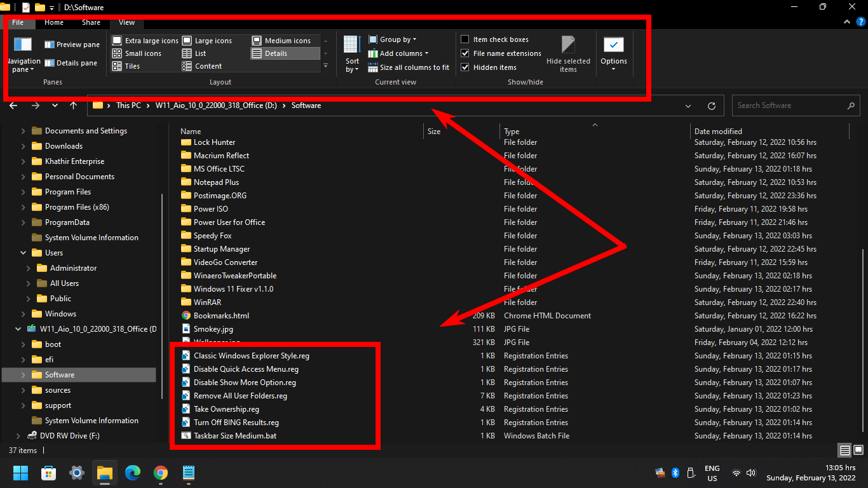Open Microsoft Edge from taskbar
Image resolution: width=868 pixels, height=488 pixels.
[x=133, y=473]
